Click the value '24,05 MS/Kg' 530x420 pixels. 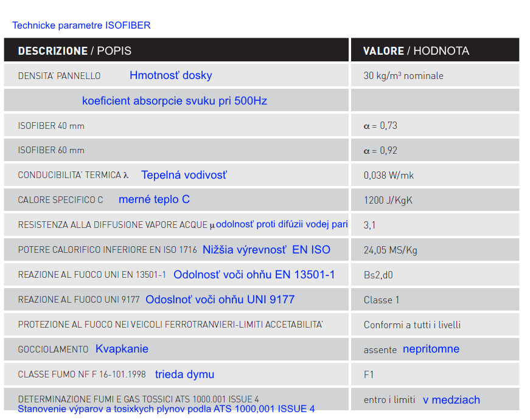[x=391, y=250]
